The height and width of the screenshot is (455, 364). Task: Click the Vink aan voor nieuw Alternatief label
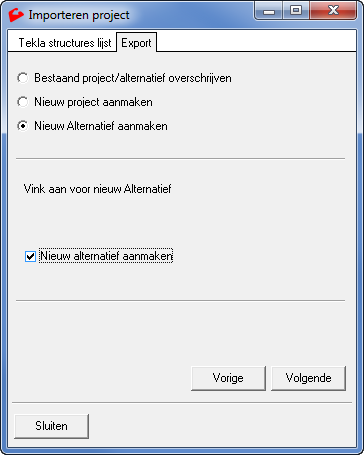click(x=97, y=189)
